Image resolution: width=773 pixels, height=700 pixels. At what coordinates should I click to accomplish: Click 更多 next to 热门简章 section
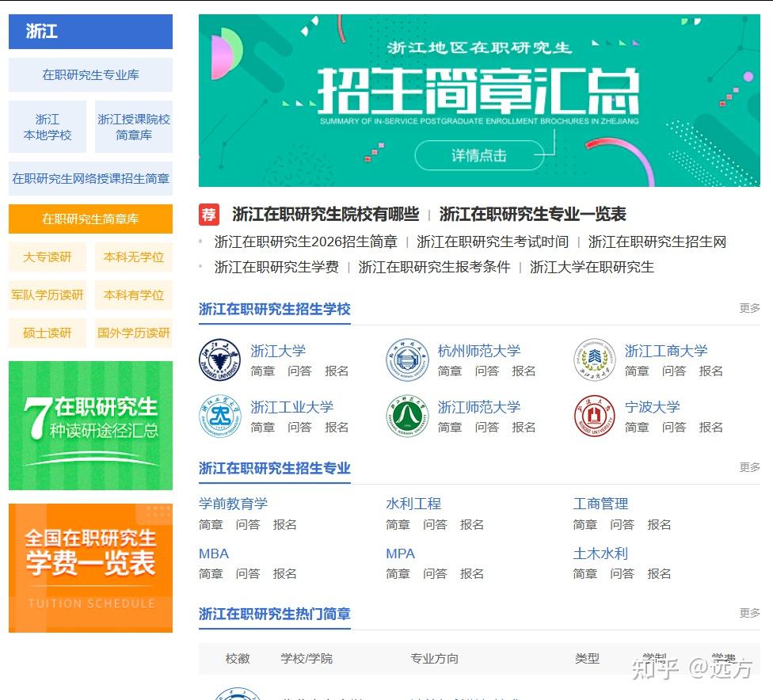tap(749, 613)
